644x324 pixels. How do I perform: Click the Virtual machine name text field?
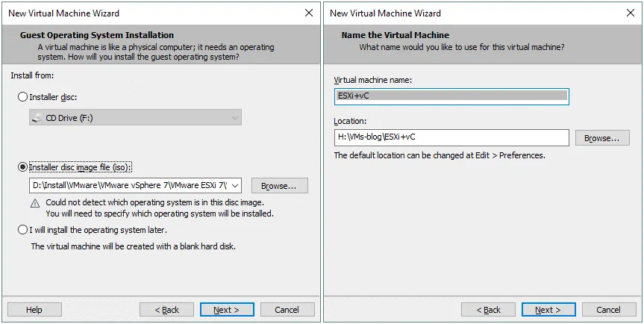click(x=451, y=96)
